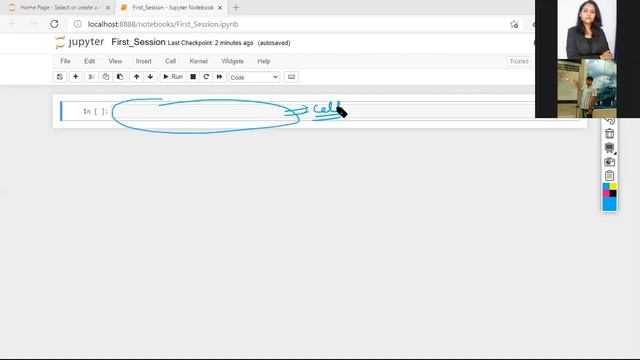
Task: Restart kernel and run all icon
Action: 219,77
